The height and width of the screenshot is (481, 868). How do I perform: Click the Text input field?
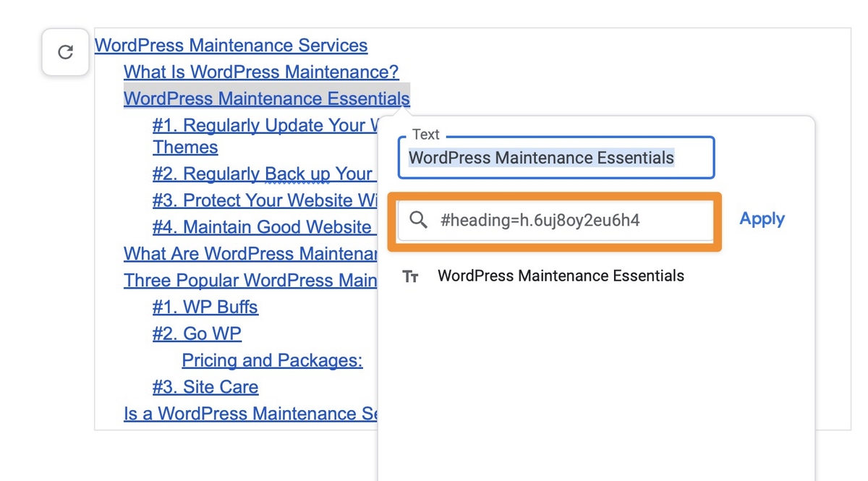pos(556,158)
